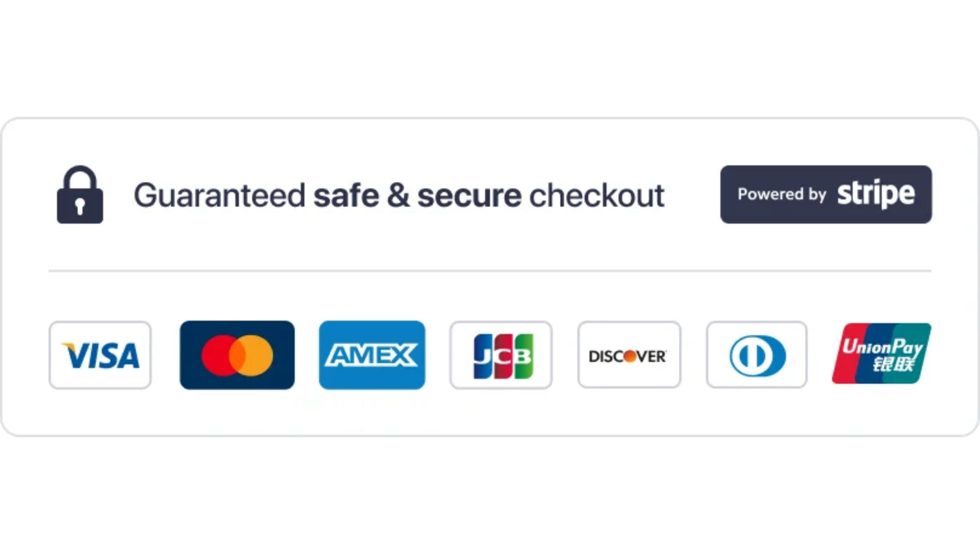Click the stripe wordmark in badge
The height and width of the screenshot is (554, 980).
pyautogui.click(x=876, y=194)
